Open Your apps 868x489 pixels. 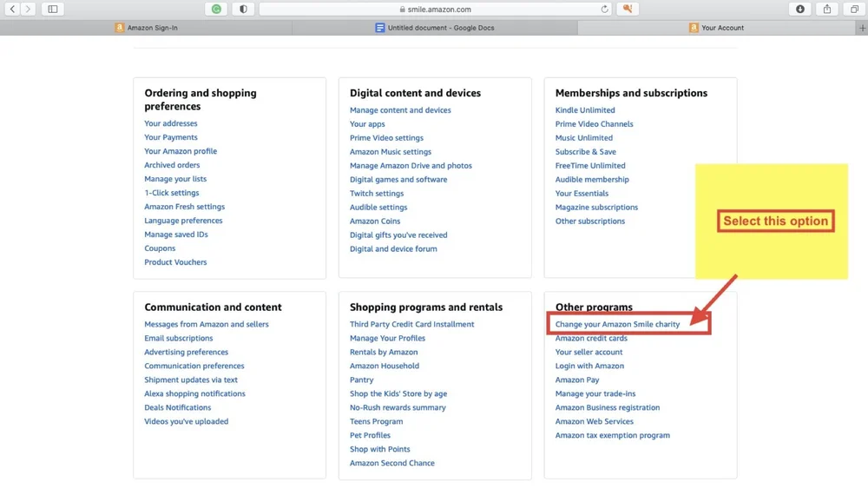click(367, 124)
